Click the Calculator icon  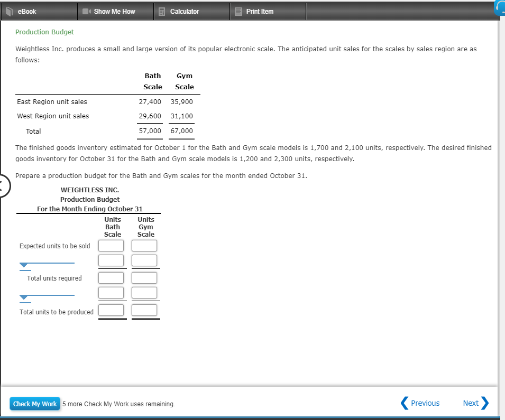click(x=162, y=12)
